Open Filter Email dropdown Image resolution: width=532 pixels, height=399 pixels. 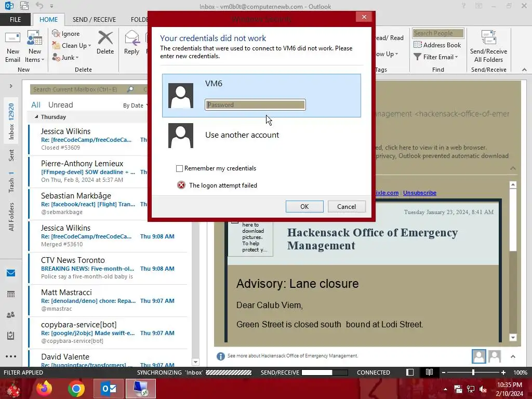click(x=436, y=57)
